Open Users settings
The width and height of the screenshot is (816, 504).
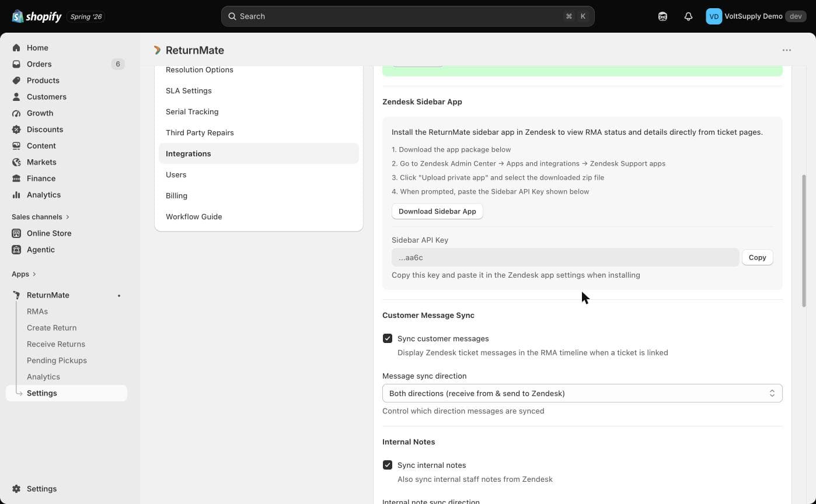click(x=176, y=174)
